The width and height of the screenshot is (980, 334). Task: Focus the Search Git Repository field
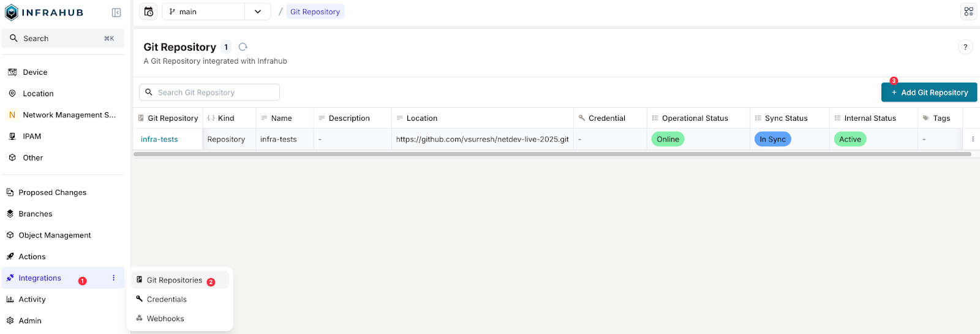tap(209, 93)
